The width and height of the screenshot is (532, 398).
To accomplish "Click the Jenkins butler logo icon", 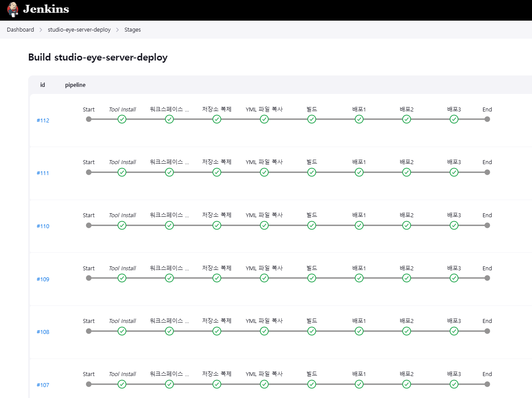I will click(x=13, y=9).
